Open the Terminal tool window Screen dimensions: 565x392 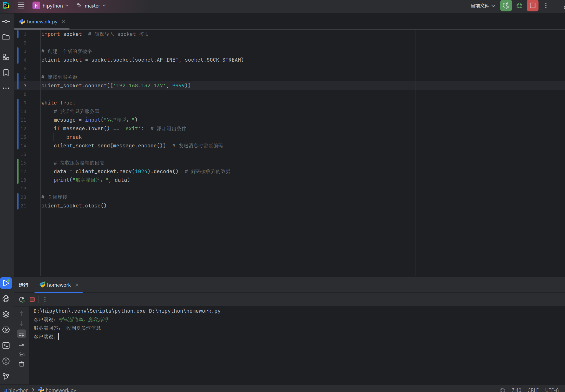(x=6, y=345)
